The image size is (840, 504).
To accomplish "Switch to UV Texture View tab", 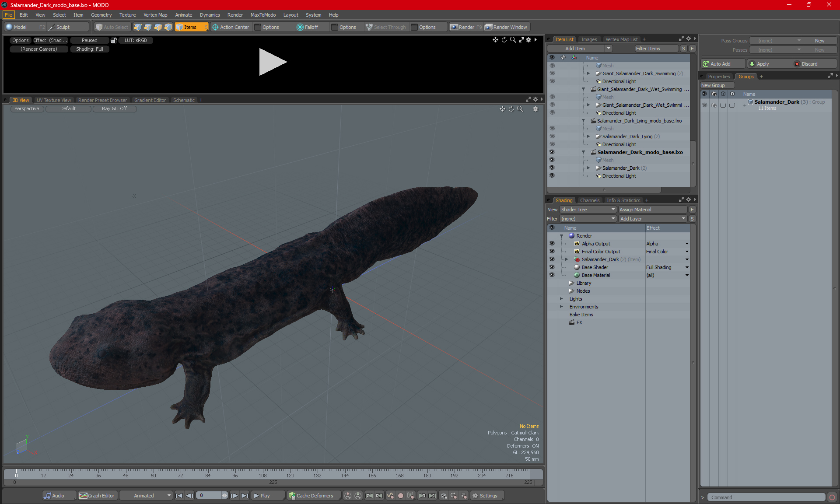I will (54, 100).
